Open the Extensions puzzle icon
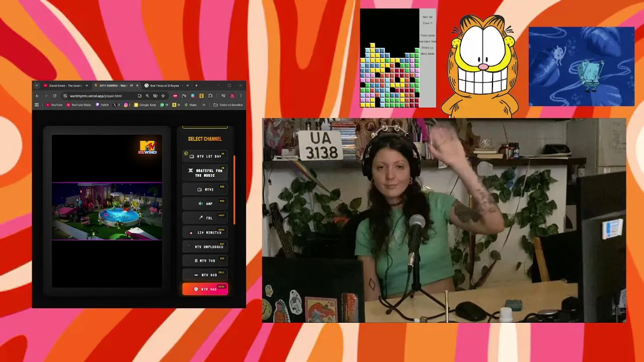Image resolution: width=644 pixels, height=362 pixels. (210, 96)
